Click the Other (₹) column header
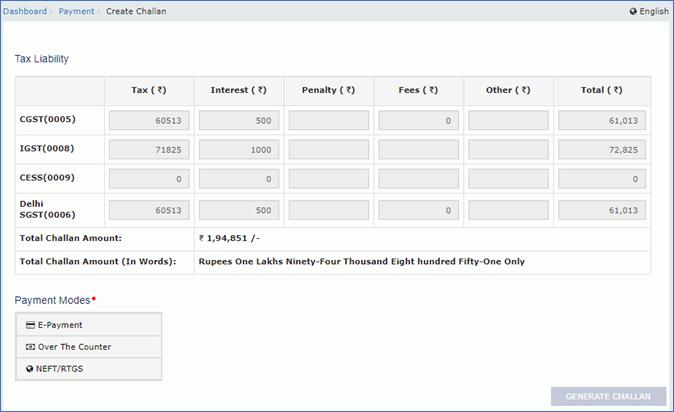Image resolution: width=674 pixels, height=412 pixels. pos(508,90)
